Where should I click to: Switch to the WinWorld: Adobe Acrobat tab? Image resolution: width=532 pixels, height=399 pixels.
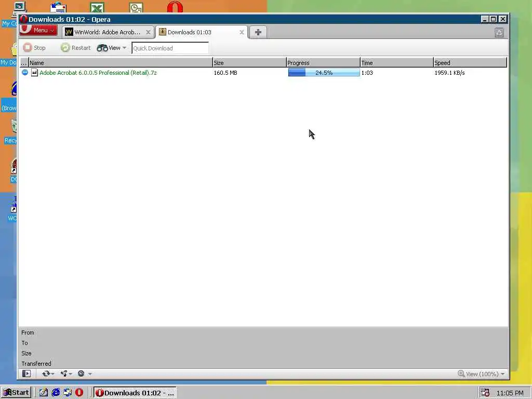tap(108, 32)
